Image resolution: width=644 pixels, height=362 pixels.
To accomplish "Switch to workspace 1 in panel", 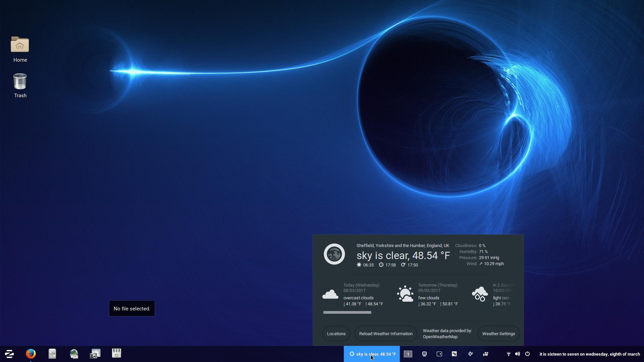I will tap(408, 354).
